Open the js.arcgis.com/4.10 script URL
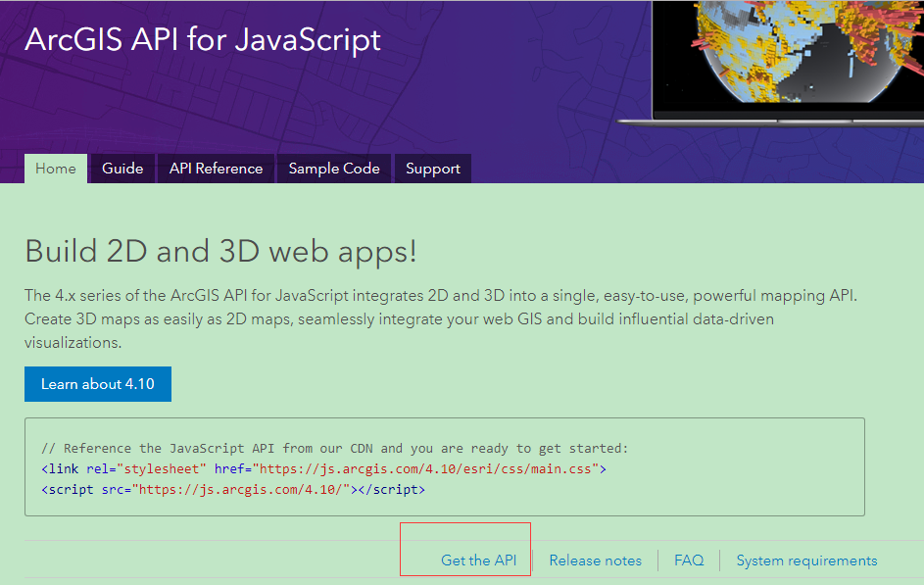The image size is (924, 585). click(x=264, y=489)
